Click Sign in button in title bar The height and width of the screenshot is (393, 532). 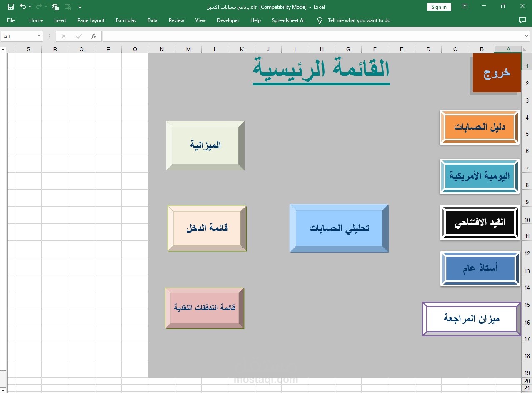[x=439, y=7]
